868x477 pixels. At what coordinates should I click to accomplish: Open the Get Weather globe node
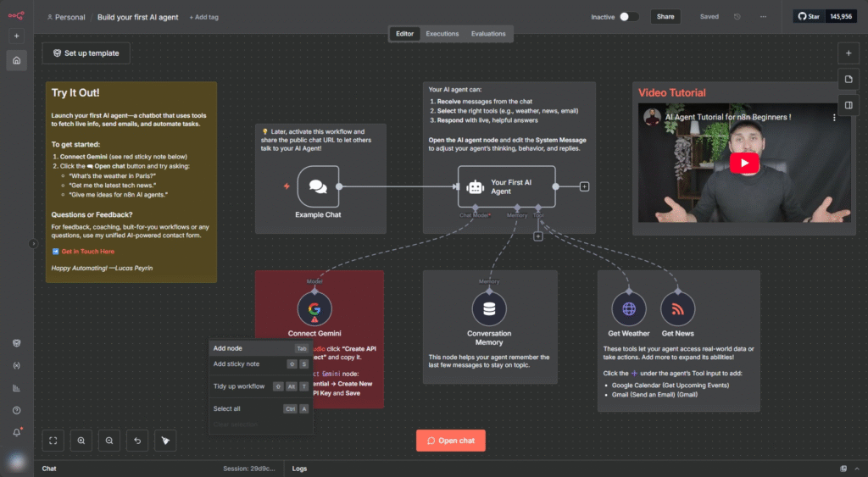[629, 309]
